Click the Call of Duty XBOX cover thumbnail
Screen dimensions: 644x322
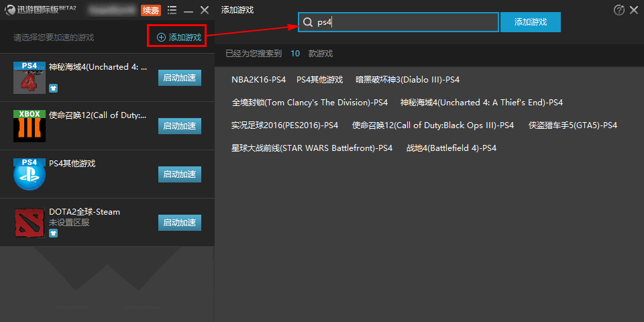pyautogui.click(x=30, y=126)
